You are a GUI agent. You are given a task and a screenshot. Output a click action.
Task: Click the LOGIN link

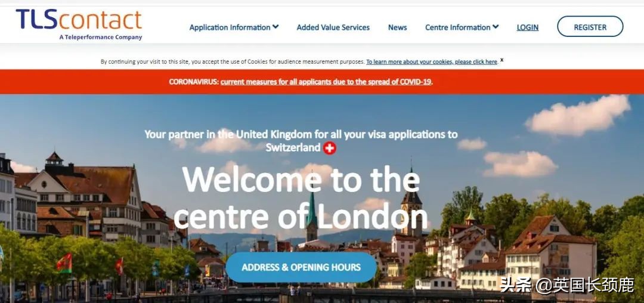pyautogui.click(x=527, y=27)
